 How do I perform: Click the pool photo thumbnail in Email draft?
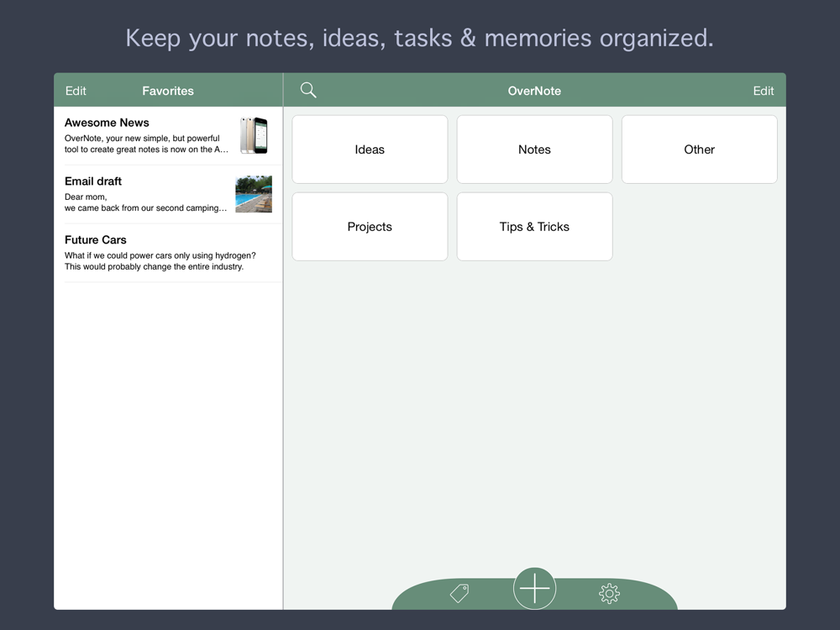point(254,194)
